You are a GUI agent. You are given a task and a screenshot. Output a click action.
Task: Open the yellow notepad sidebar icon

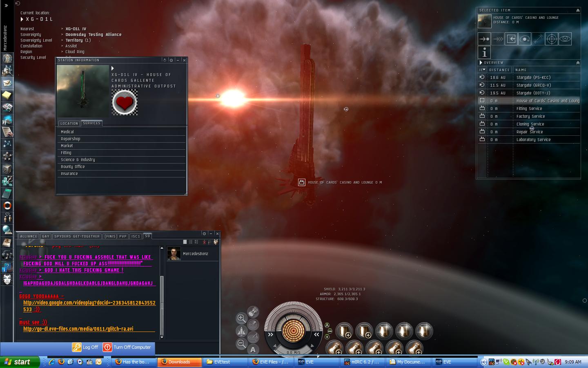pyautogui.click(x=7, y=95)
